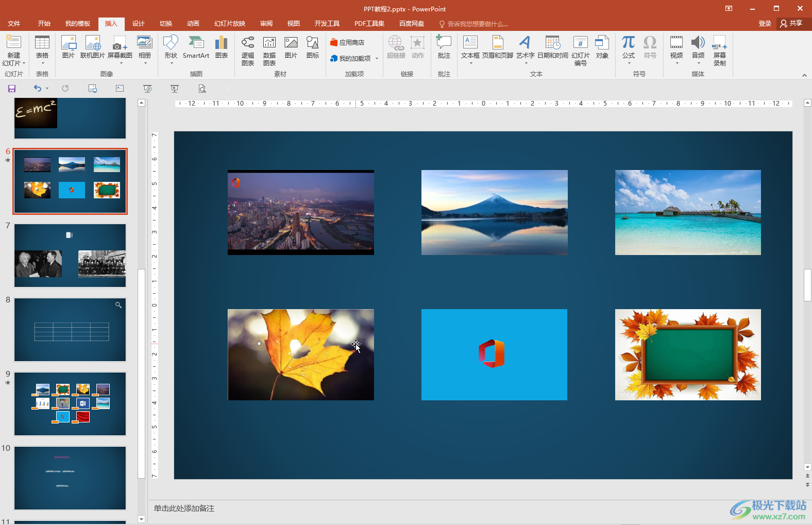The image size is (812, 525).
Task: Click the text box quick access icon
Action: (120, 89)
